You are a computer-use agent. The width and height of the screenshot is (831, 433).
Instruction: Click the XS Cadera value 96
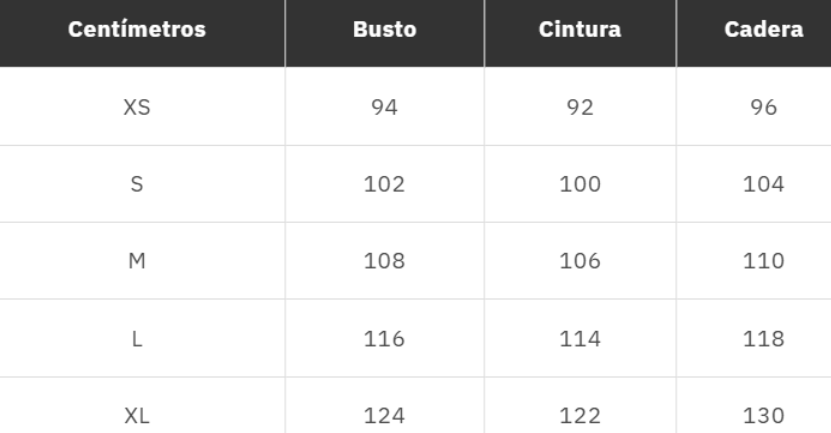click(764, 107)
